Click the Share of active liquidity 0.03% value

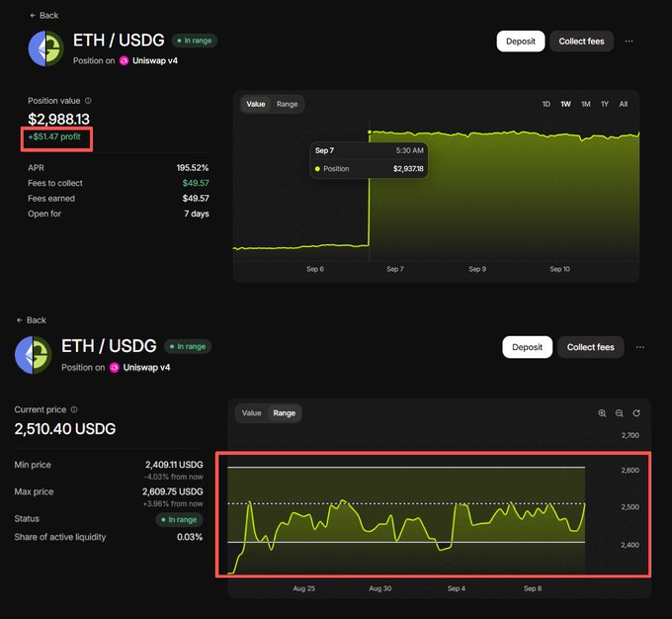click(190, 537)
